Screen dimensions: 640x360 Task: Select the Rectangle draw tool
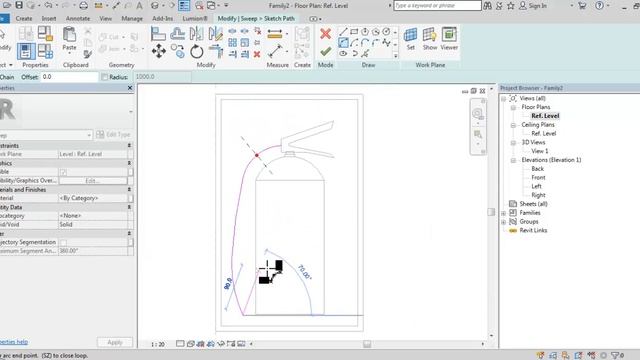tap(354, 32)
